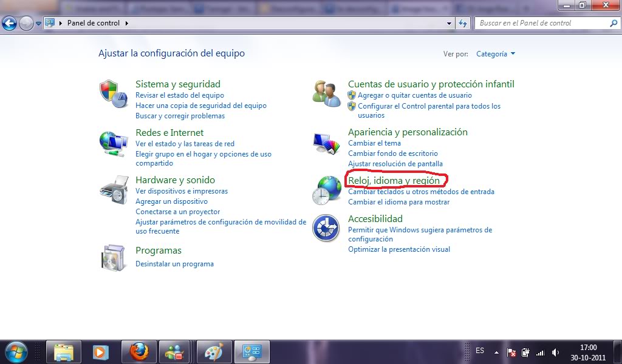The image size is (622, 364).
Task: Click Cambiar fondo de escritorio
Action: tap(393, 153)
